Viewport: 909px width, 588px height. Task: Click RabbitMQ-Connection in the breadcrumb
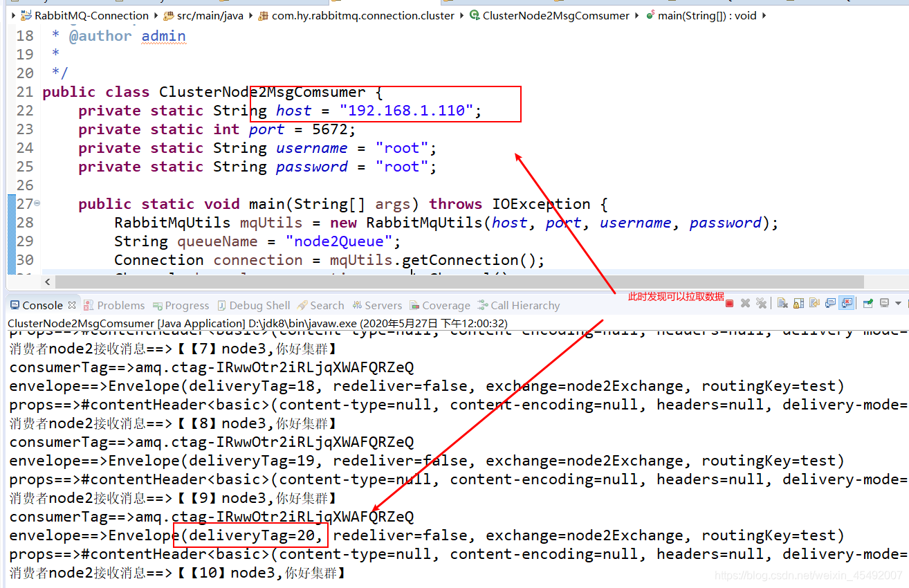(x=91, y=15)
